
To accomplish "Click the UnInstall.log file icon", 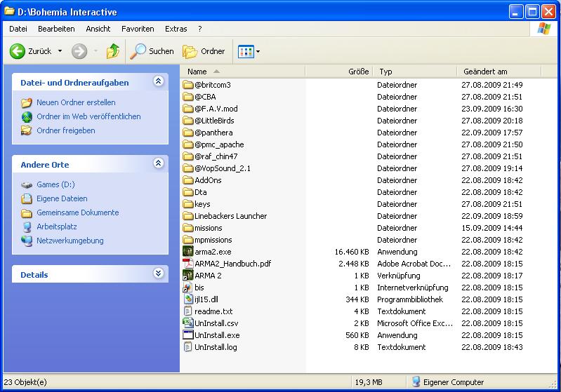I will coord(188,347).
